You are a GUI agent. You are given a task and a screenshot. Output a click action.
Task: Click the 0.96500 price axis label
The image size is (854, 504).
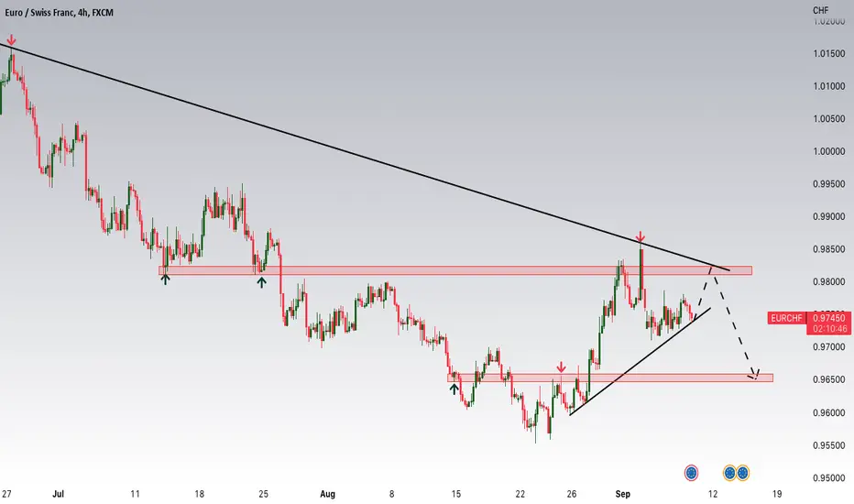click(829, 379)
